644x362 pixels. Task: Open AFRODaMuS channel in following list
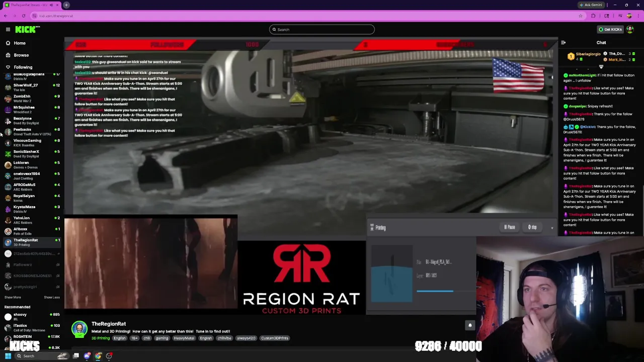31,187
